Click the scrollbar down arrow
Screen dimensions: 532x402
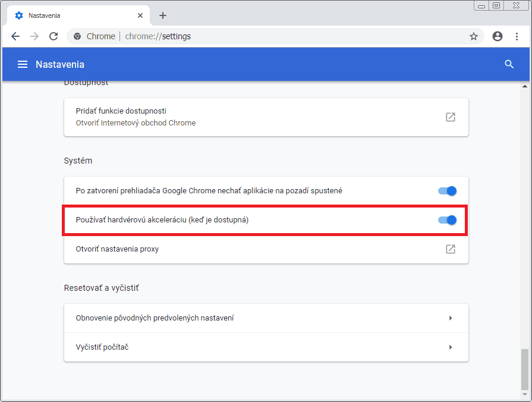[524, 394]
